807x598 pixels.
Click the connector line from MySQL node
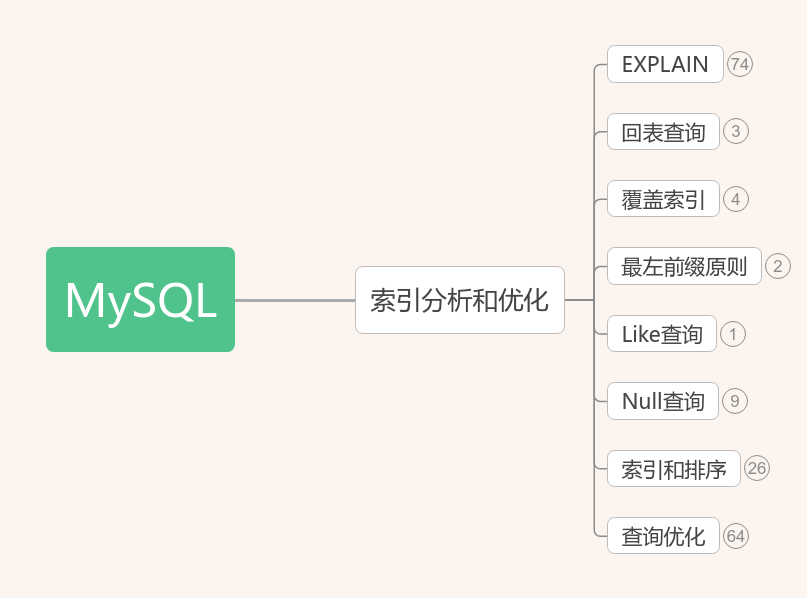[293, 300]
